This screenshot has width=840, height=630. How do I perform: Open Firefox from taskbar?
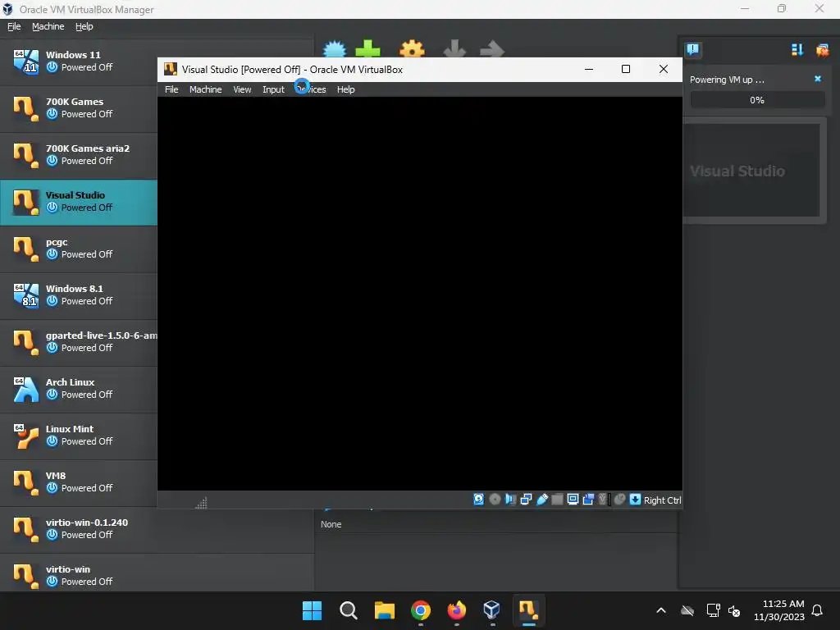pyautogui.click(x=456, y=610)
